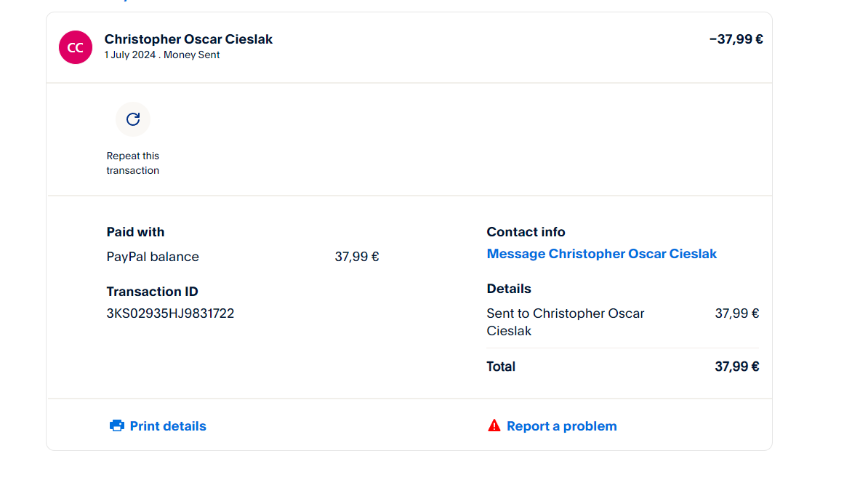Click the "1 July 2024 . Money Sent" text
Viewport: 868px width, 480px height.
(162, 55)
